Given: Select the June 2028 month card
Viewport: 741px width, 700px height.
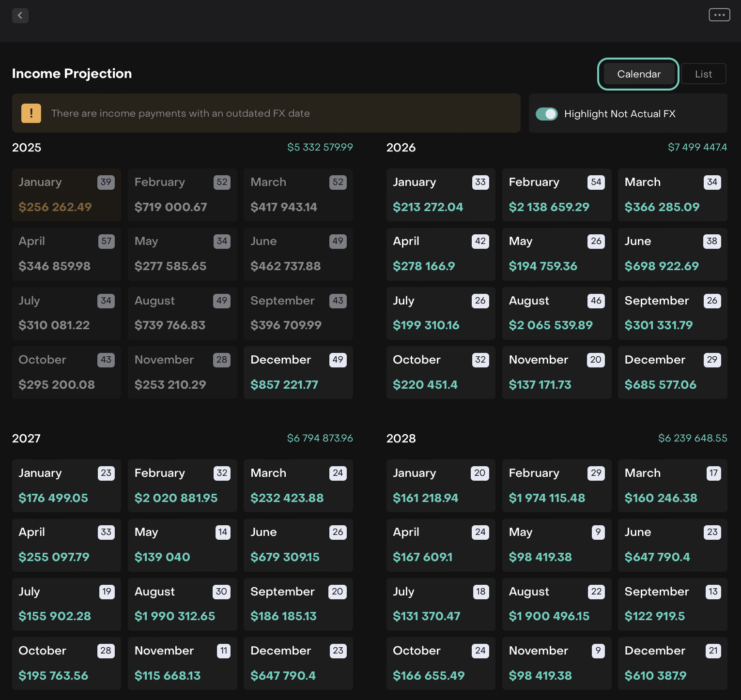Looking at the screenshot, I should tap(672, 545).
